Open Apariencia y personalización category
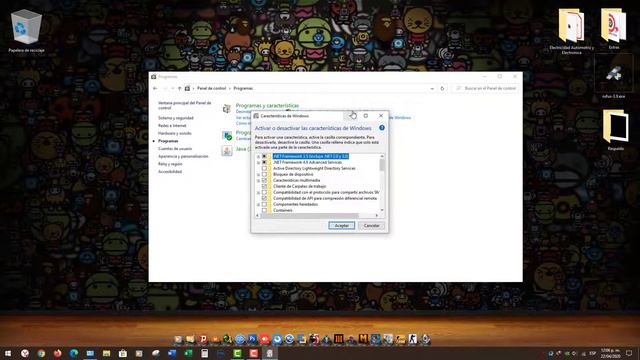Image resolution: width=640 pixels, height=360 pixels. click(183, 156)
